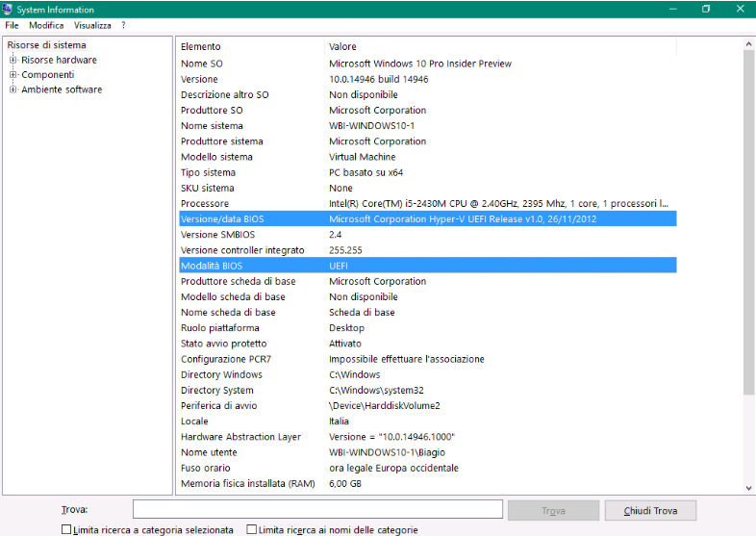The width and height of the screenshot is (756, 536).
Task: Select the Ruolo piattaforma row
Action: click(x=428, y=328)
